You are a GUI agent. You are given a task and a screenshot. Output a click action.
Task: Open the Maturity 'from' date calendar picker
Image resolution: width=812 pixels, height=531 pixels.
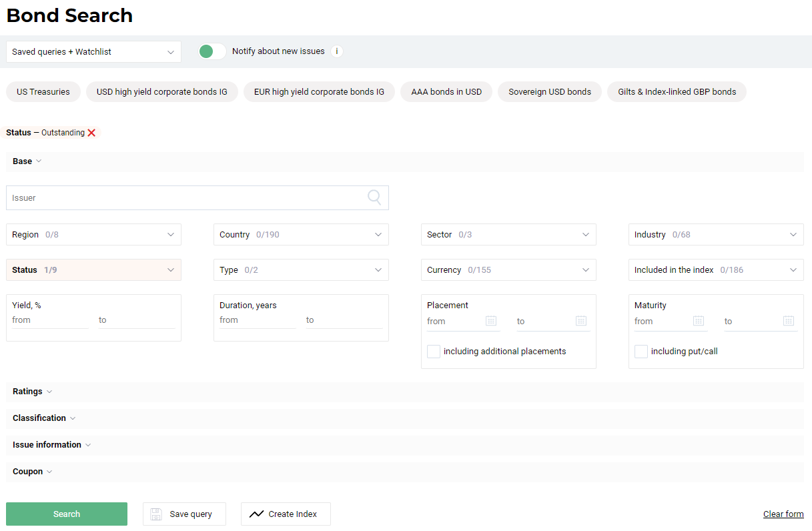click(699, 321)
